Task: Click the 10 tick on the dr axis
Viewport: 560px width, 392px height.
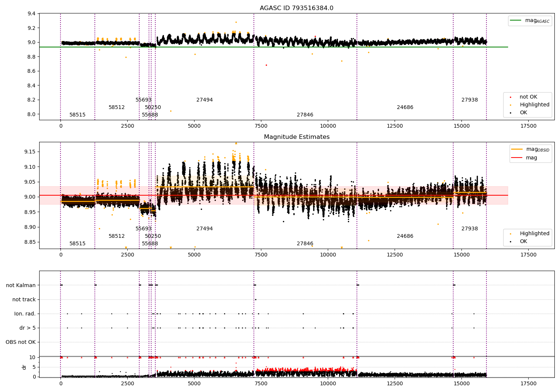Action: click(x=32, y=357)
